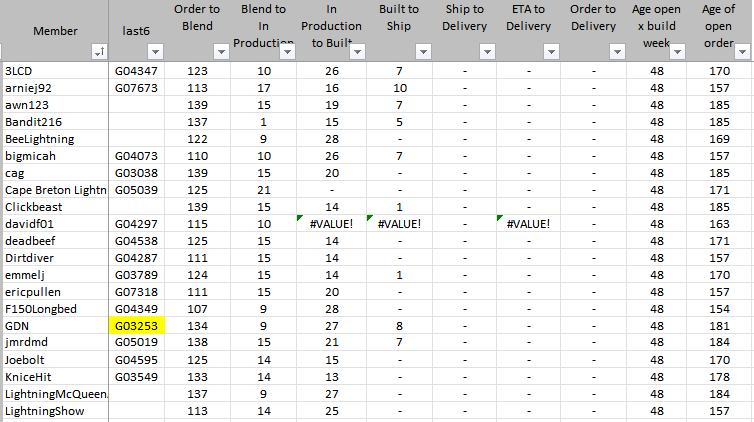Image resolution: width=754 pixels, height=422 pixels.
Task: Click the Order to Delivery filter arrow
Action: 616,52
